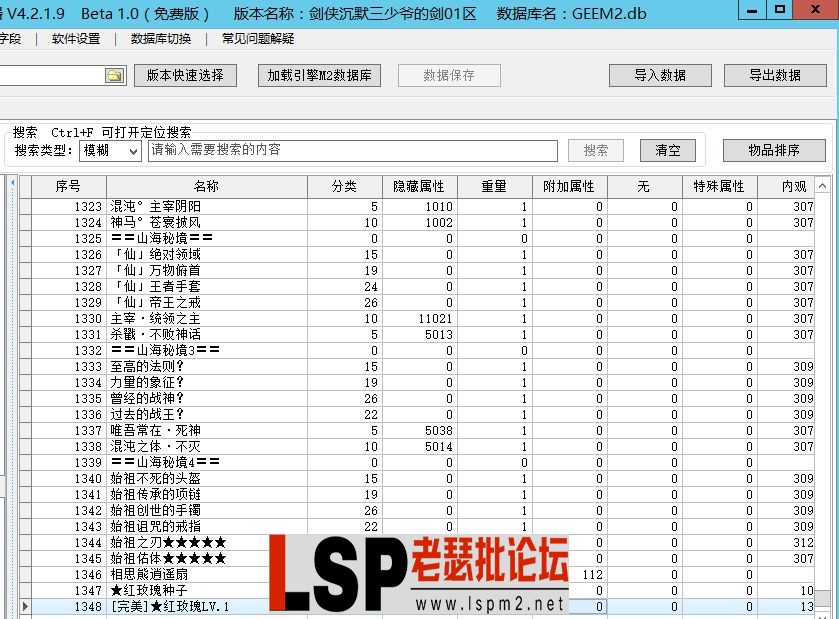
Task: Select row 始祖创世的手镯
Action: [x=417, y=511]
